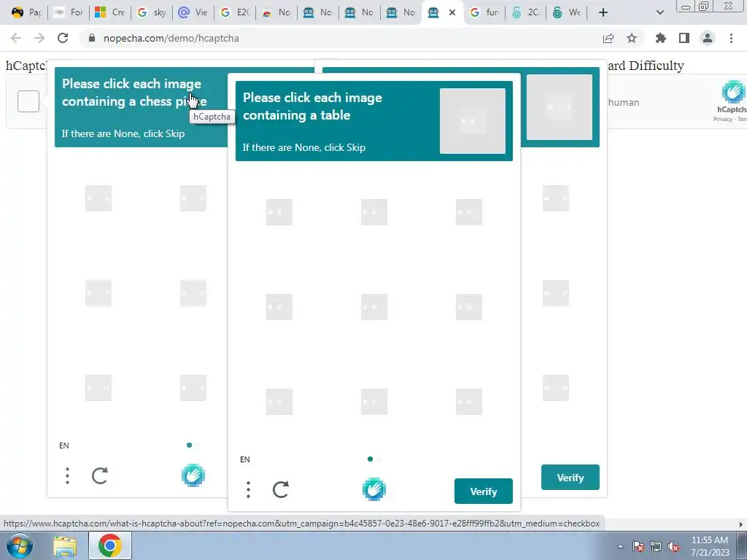
Task: Click the Windows Start button
Action: (x=20, y=545)
